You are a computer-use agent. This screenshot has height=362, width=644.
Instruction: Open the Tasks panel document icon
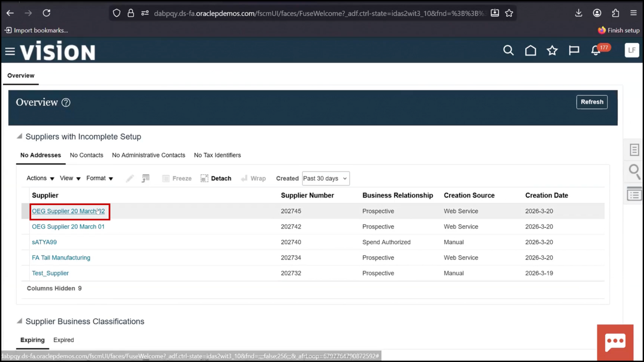click(634, 150)
